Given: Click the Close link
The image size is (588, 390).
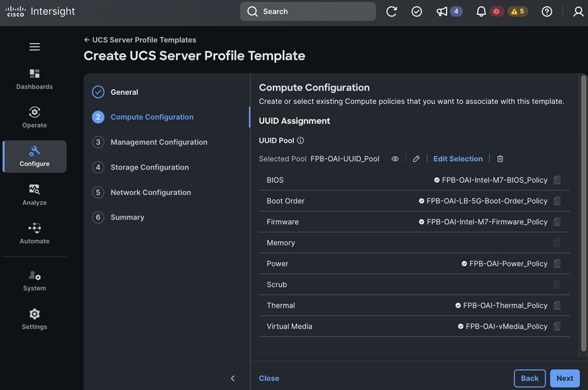Looking at the screenshot, I should [269, 379].
